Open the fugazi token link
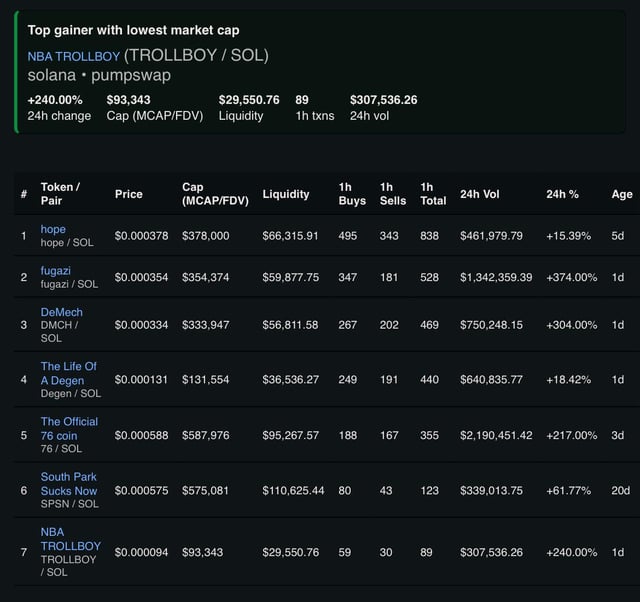Image resolution: width=640 pixels, height=602 pixels. click(55, 270)
